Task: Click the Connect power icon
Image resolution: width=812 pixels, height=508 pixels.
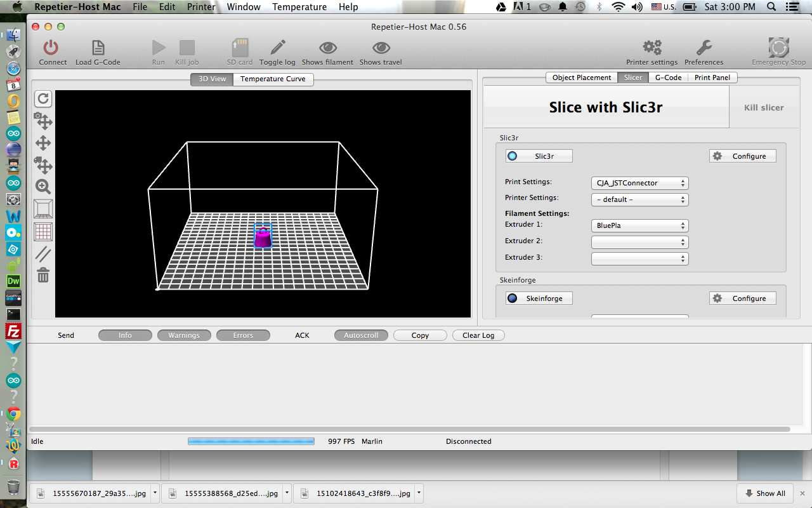Action: pos(51,48)
